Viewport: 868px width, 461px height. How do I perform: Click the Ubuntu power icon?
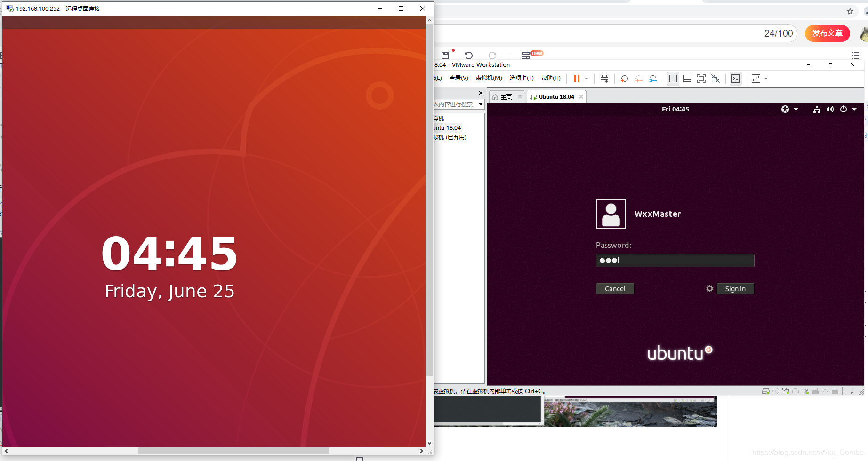(844, 109)
